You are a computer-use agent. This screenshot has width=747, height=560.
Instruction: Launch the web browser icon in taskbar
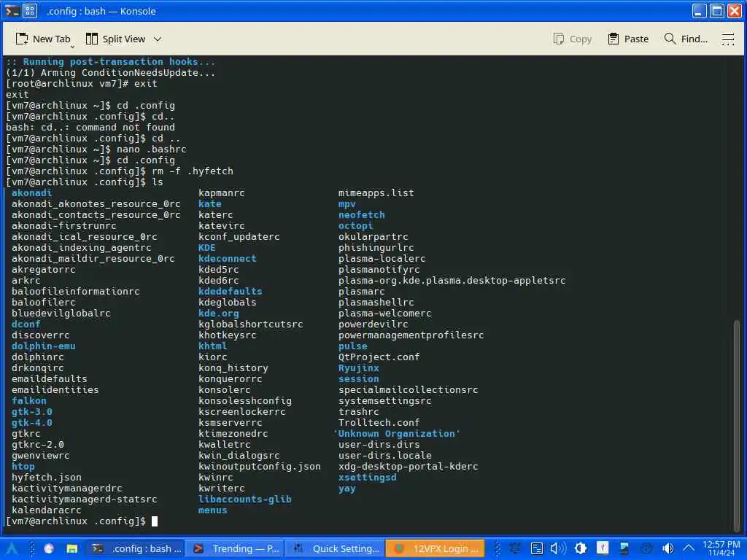click(x=49, y=548)
